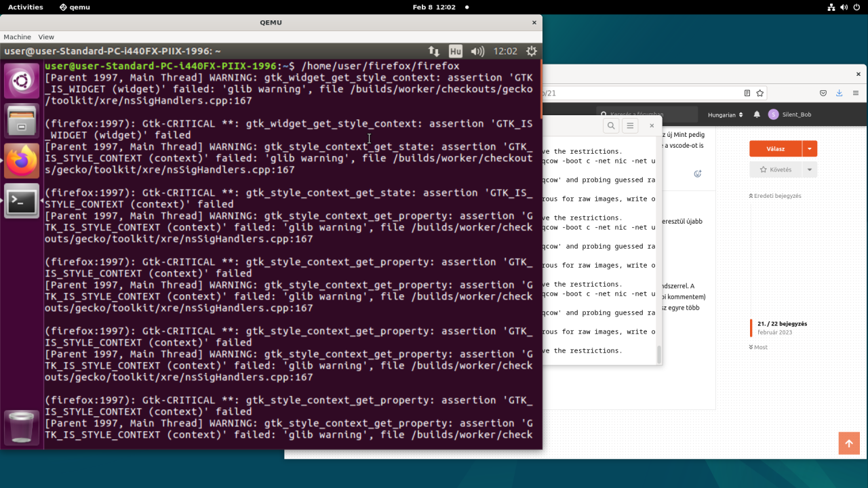Click the text viewer vertical scrollbar
This screenshot has height=488, width=868.
[x=658, y=354]
